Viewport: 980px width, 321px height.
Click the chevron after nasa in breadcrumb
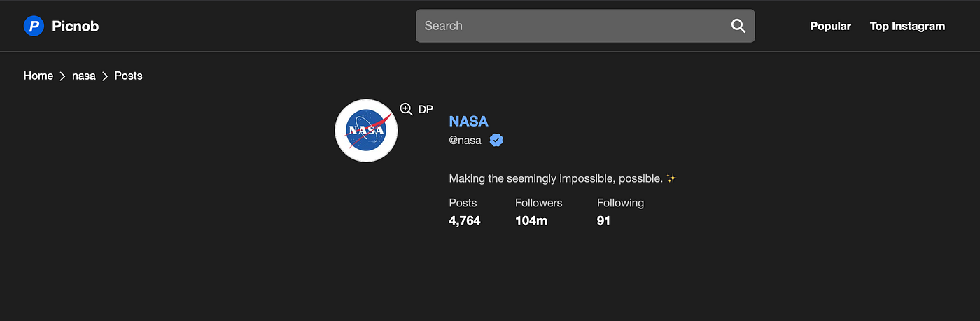pyautogui.click(x=105, y=76)
